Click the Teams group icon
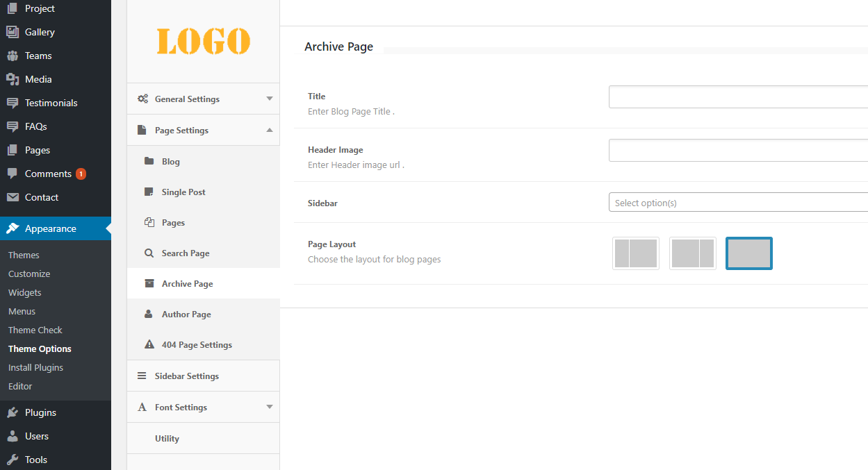Screen dimensions: 868x470 [x=13, y=56]
